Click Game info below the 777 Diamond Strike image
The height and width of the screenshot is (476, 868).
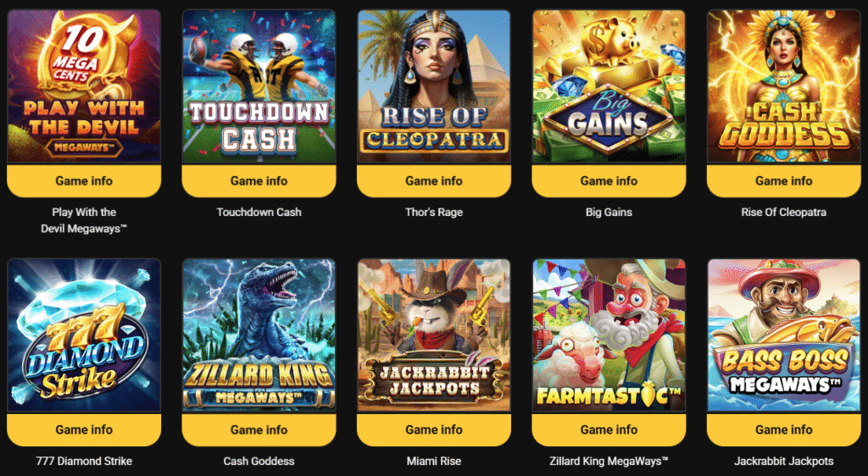point(84,429)
